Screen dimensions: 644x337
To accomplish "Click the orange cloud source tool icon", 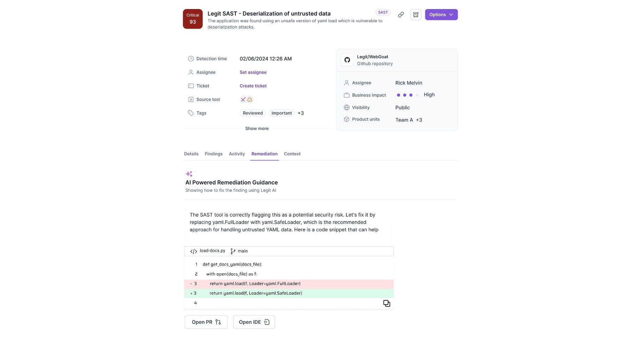I will tap(249, 99).
